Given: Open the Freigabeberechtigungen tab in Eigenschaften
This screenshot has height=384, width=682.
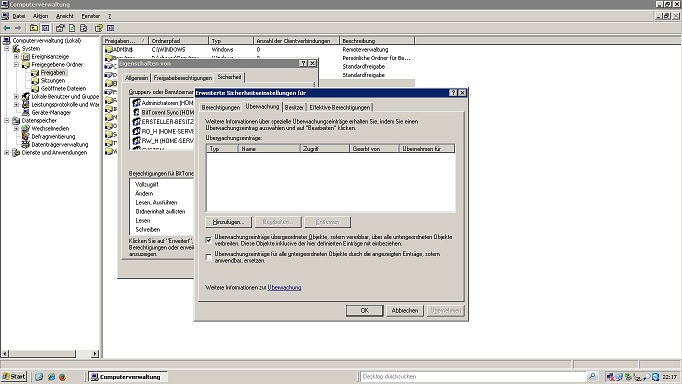Looking at the screenshot, I should click(183, 78).
